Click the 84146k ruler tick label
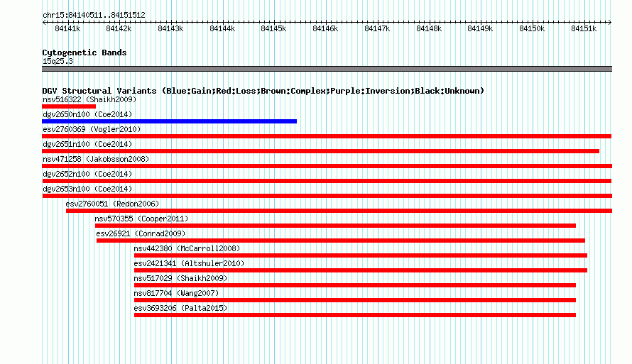The height and width of the screenshot is (364, 632). [325, 28]
